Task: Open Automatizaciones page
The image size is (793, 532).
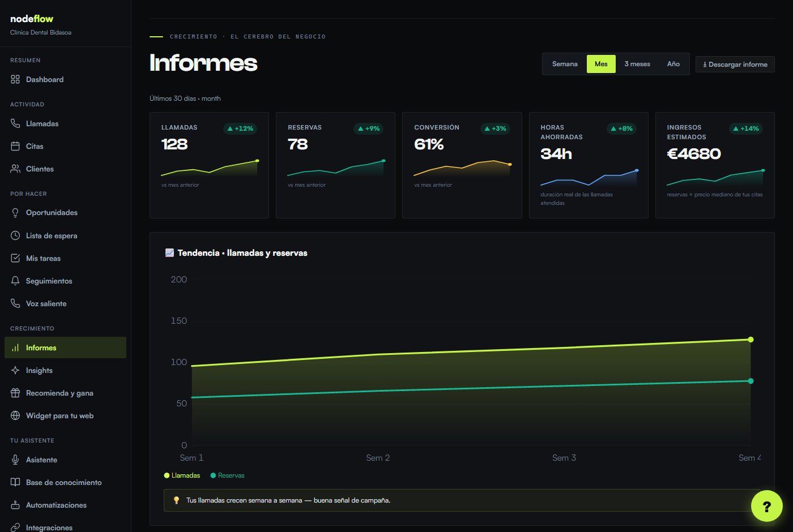Action: (x=65, y=505)
